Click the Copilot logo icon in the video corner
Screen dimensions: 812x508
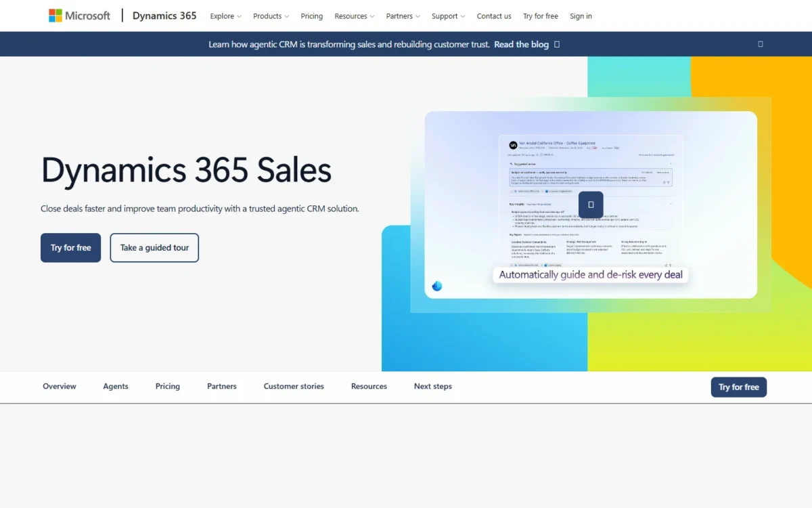click(x=437, y=286)
